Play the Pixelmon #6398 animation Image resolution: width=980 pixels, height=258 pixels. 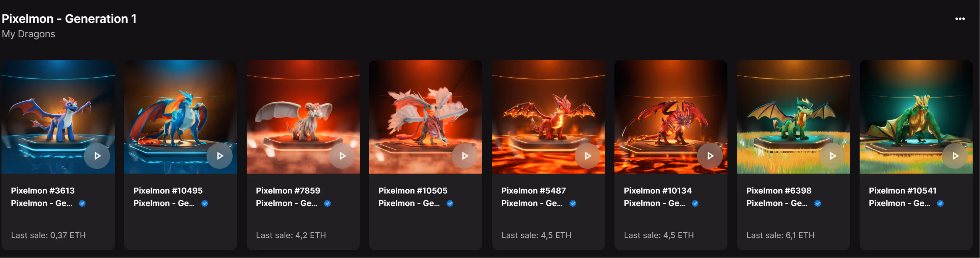click(832, 156)
